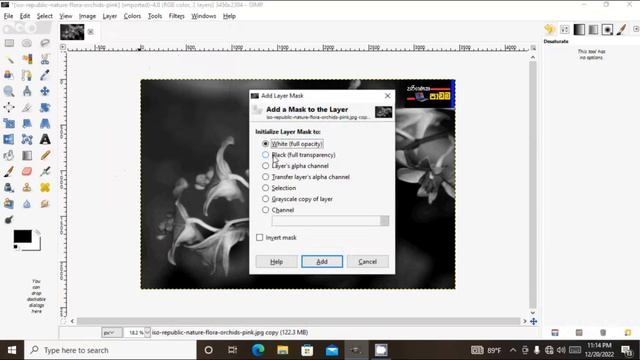Select the Flip tool

pos(9,140)
